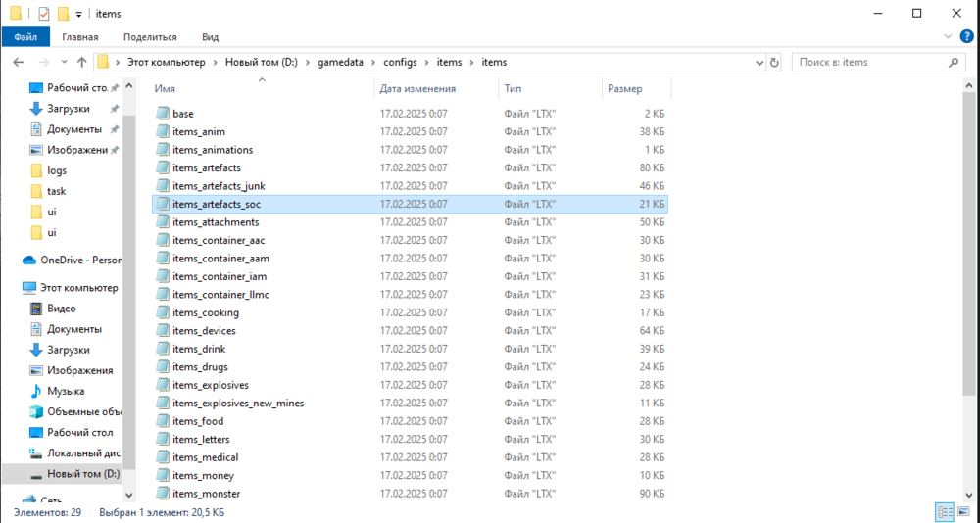The height and width of the screenshot is (523, 980).
Task: Switch to the Вид ribbon tab
Action: coord(210,37)
